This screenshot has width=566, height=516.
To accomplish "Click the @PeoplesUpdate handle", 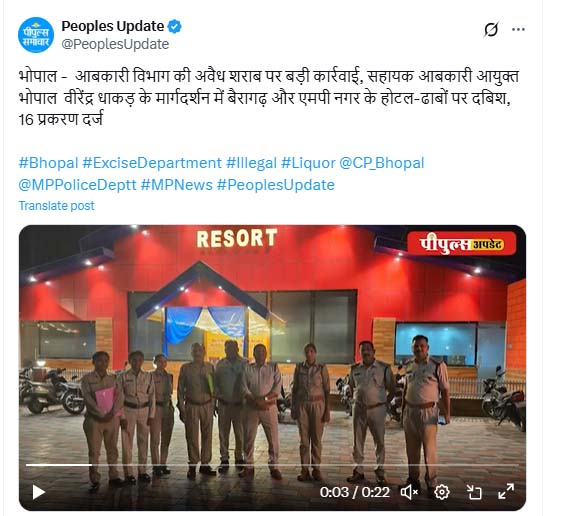I will tap(115, 44).
